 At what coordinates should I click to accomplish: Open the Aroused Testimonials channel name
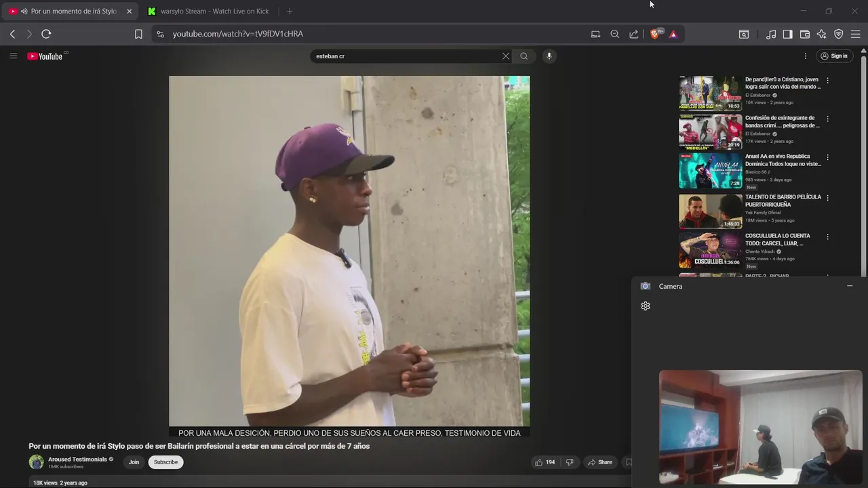[77, 460]
